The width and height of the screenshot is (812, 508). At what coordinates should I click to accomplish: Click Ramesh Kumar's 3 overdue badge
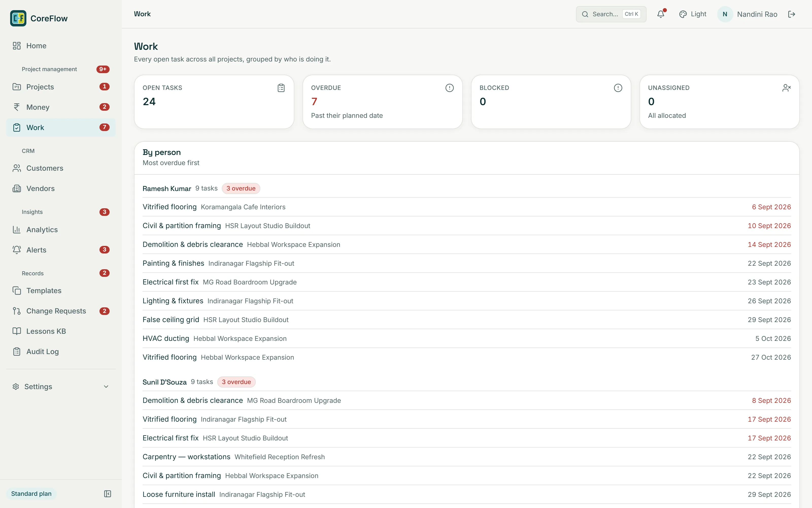pyautogui.click(x=241, y=188)
